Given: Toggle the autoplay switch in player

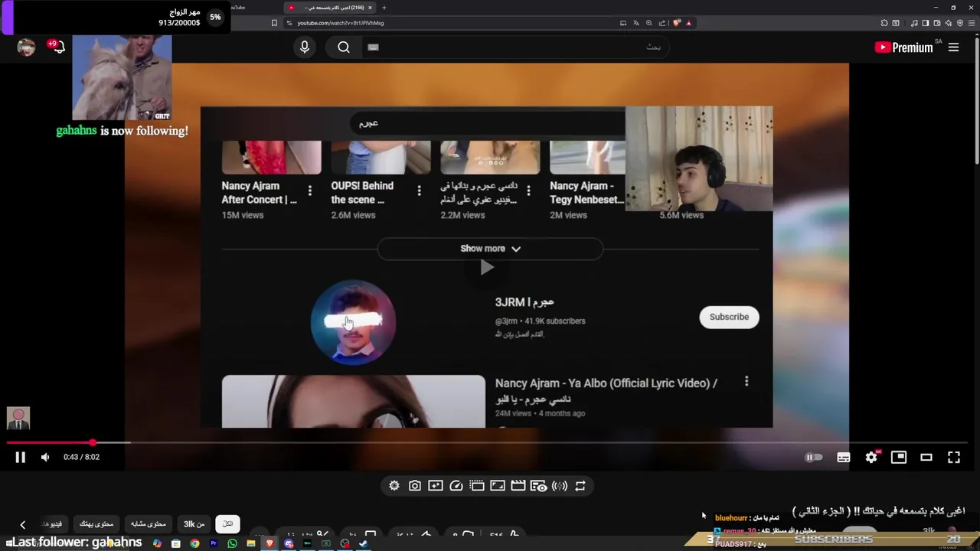Looking at the screenshot, I should click(813, 457).
